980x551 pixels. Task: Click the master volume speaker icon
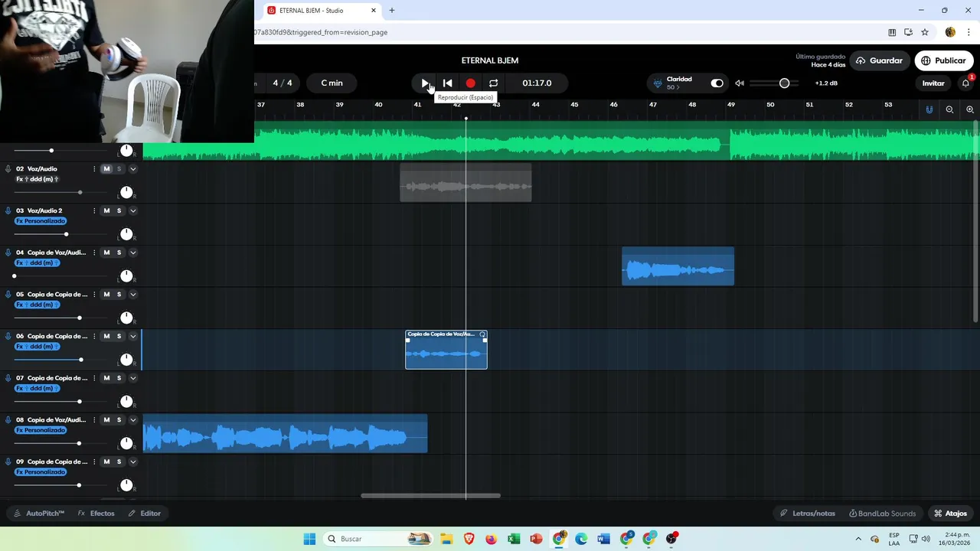tap(739, 83)
